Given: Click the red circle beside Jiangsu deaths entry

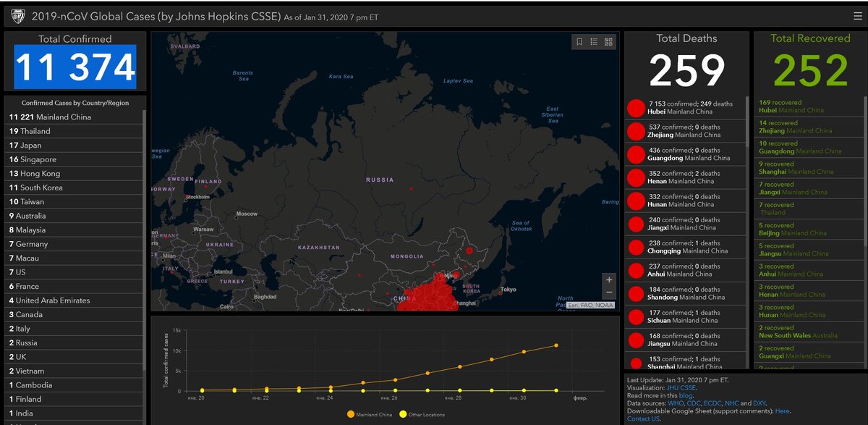Looking at the screenshot, I should 636,340.
